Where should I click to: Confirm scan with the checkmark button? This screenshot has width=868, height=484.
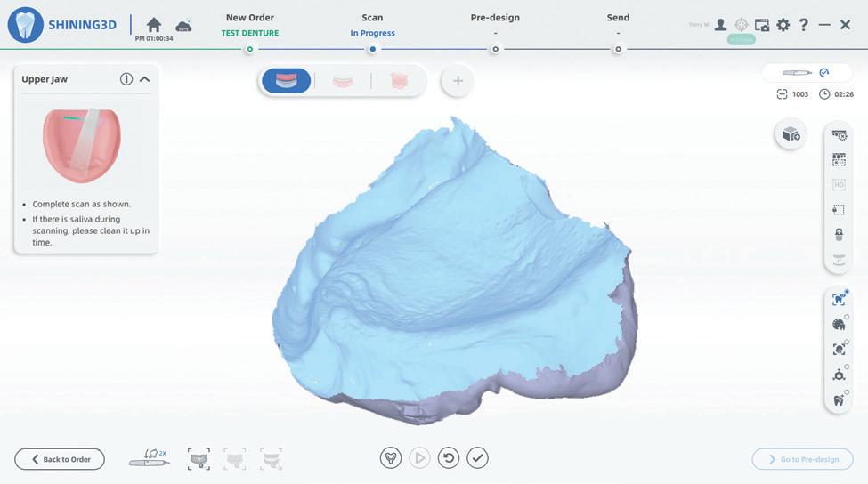477,458
